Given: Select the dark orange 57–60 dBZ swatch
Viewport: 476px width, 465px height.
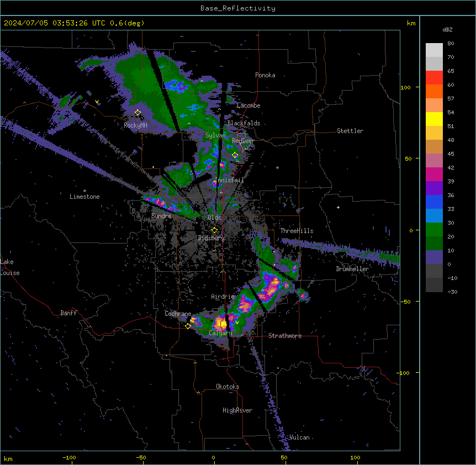Looking at the screenshot, I should coord(434,91).
